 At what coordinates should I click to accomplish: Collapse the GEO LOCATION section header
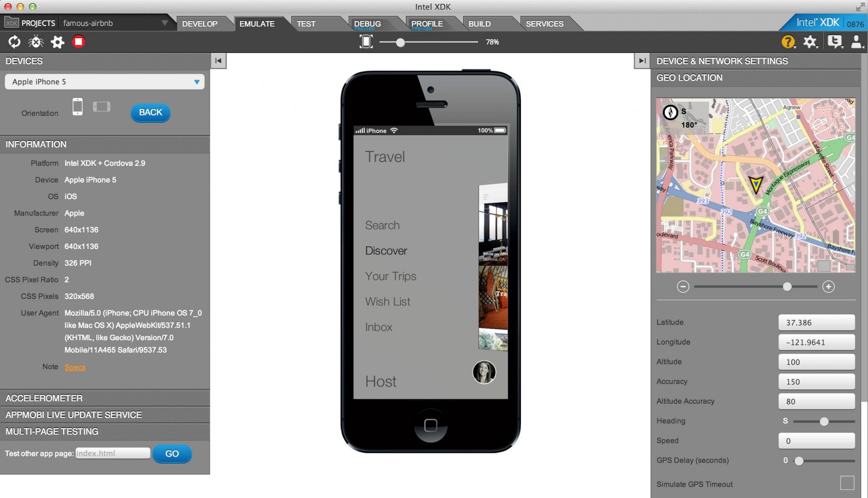click(x=756, y=78)
